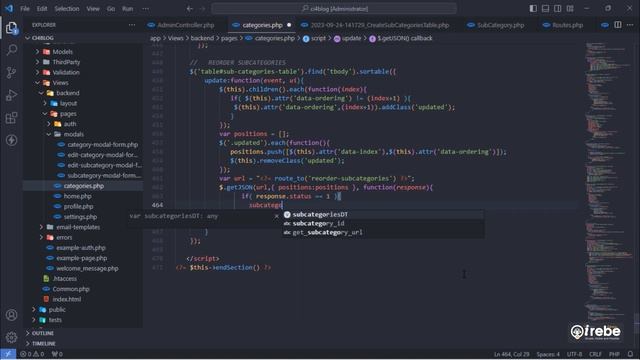This screenshot has height=360, width=640.
Task: Close the suggestion details popup
Action: [276, 216]
